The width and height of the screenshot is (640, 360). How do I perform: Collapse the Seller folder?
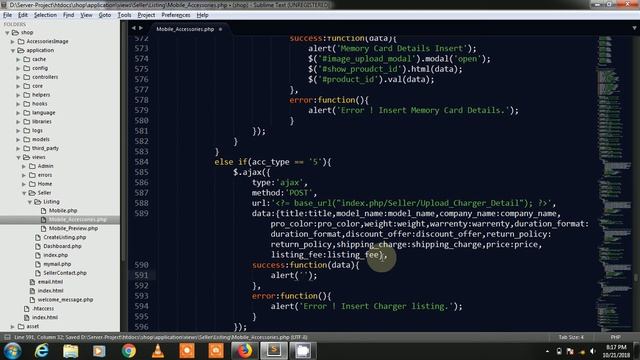(x=24, y=193)
